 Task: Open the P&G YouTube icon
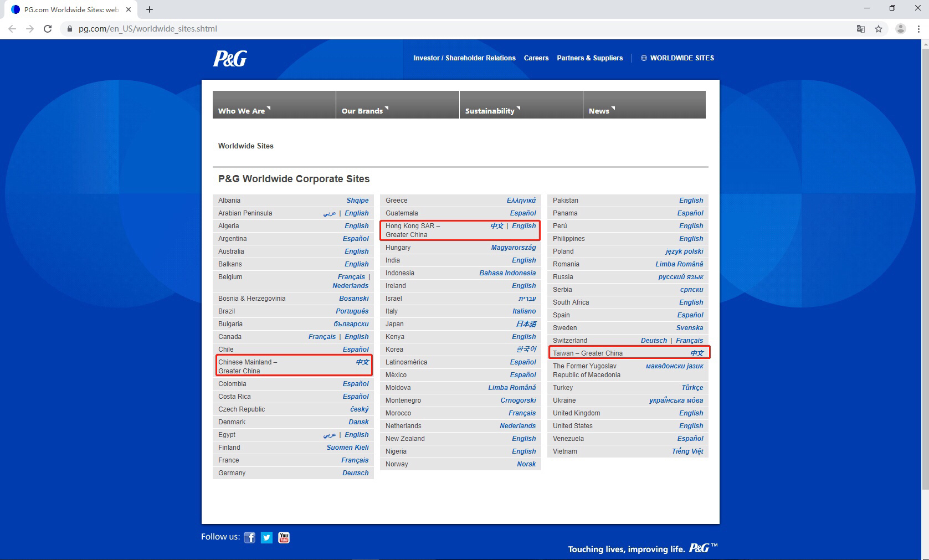pyautogui.click(x=284, y=537)
